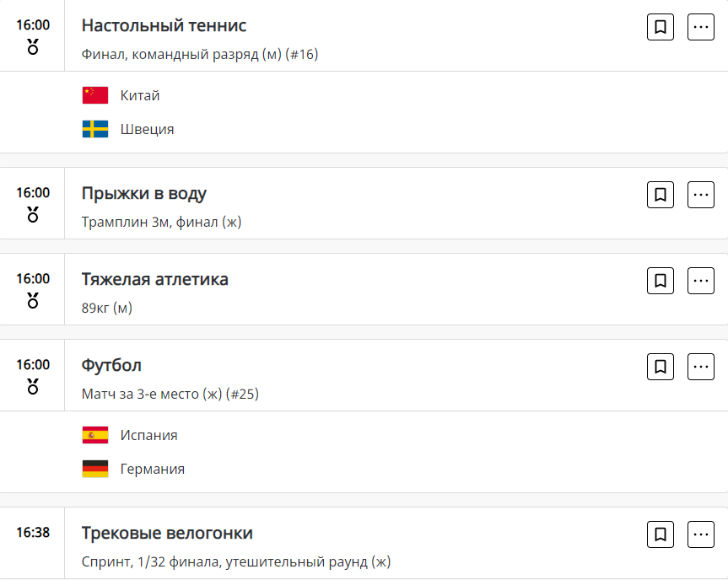Open more options for Тяжелая атлетика
Image resolution: width=728 pixels, height=580 pixels.
pyautogui.click(x=701, y=281)
